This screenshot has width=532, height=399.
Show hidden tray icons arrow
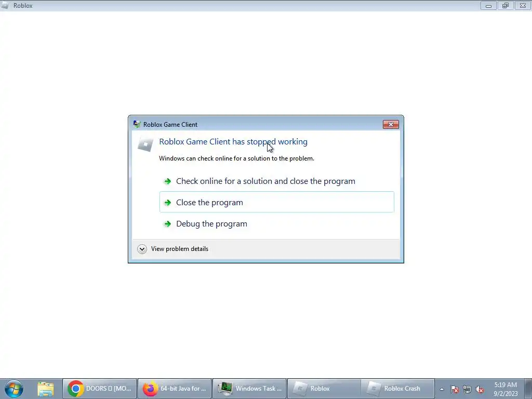[x=442, y=389]
